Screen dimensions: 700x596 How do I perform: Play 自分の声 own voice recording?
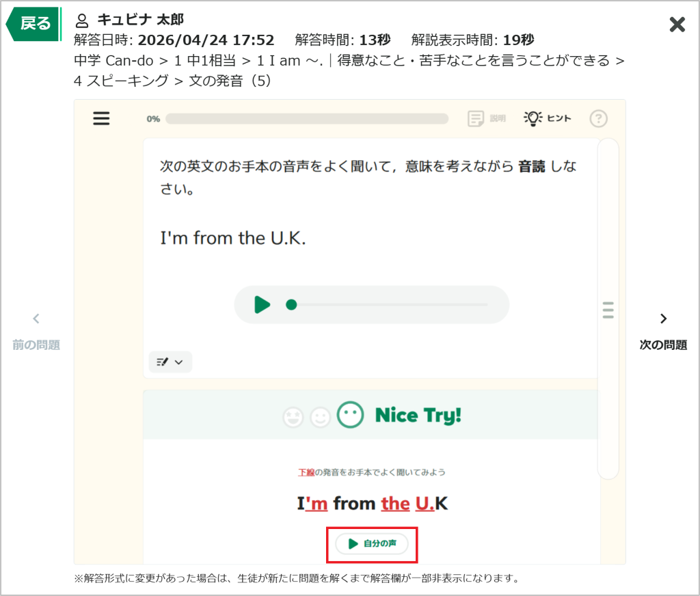372,543
